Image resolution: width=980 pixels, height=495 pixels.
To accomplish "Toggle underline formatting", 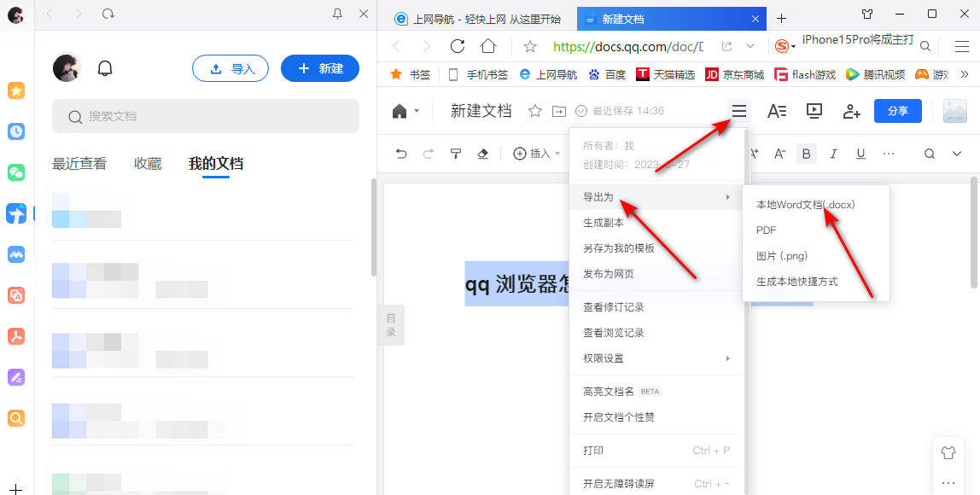I will point(860,153).
